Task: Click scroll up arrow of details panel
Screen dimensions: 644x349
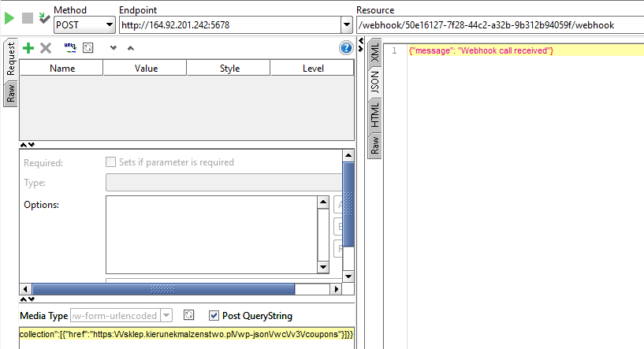Action: [348, 156]
